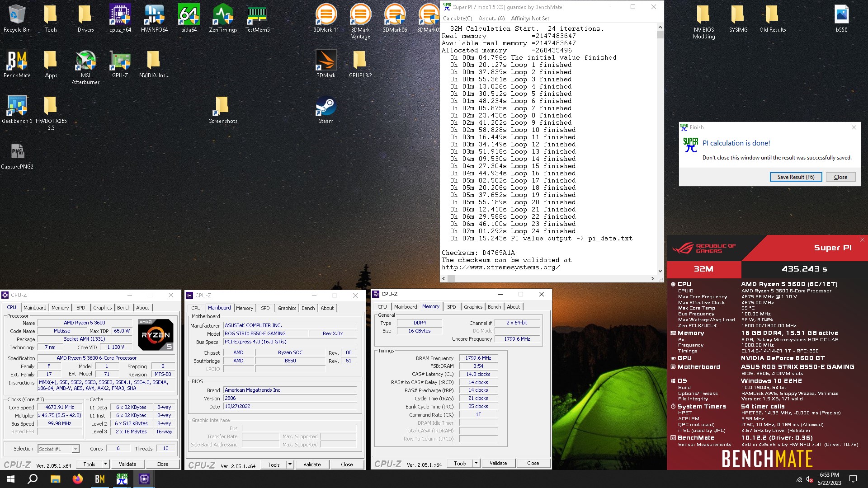Click Close button in CPU-Z Mainboard window

(x=347, y=465)
